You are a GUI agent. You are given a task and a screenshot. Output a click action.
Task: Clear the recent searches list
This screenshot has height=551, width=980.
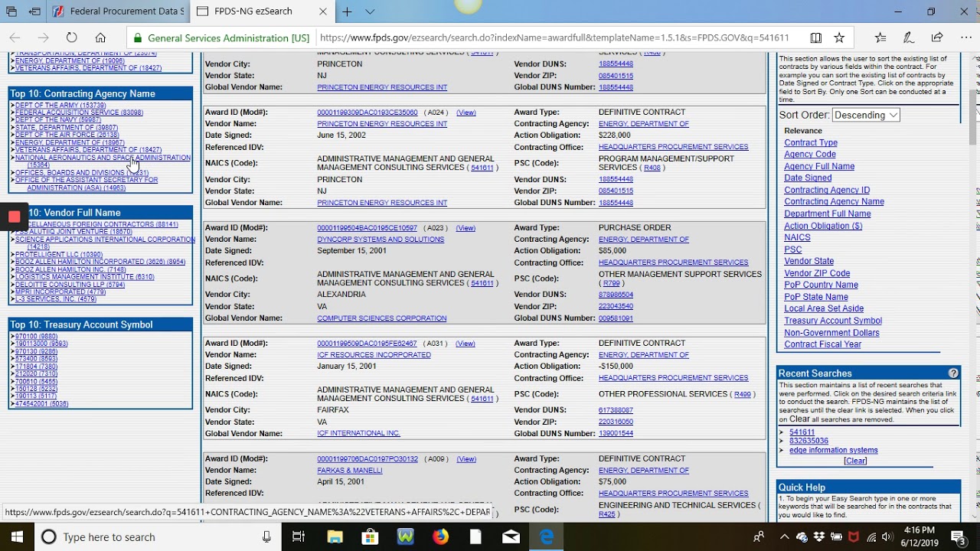click(855, 461)
